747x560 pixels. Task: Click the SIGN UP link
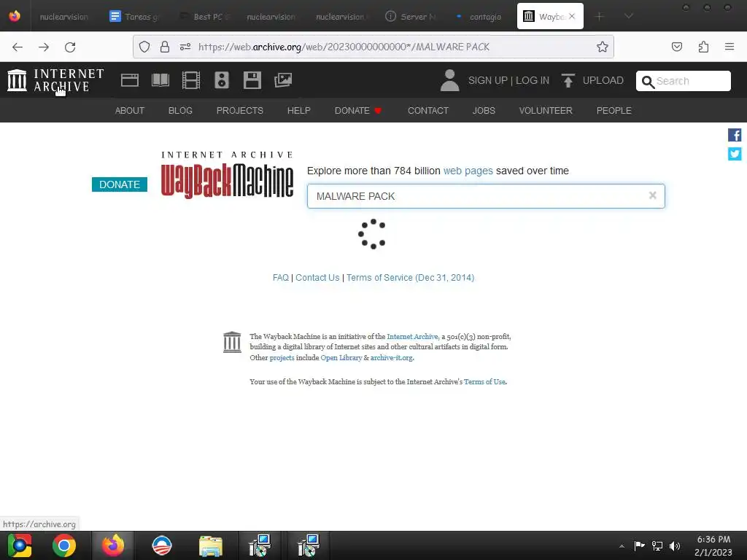click(x=487, y=80)
